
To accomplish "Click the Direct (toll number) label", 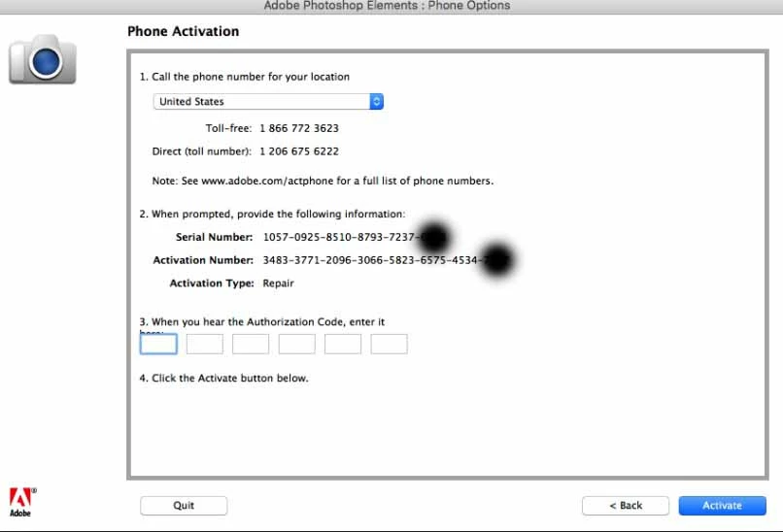I will click(x=202, y=151).
